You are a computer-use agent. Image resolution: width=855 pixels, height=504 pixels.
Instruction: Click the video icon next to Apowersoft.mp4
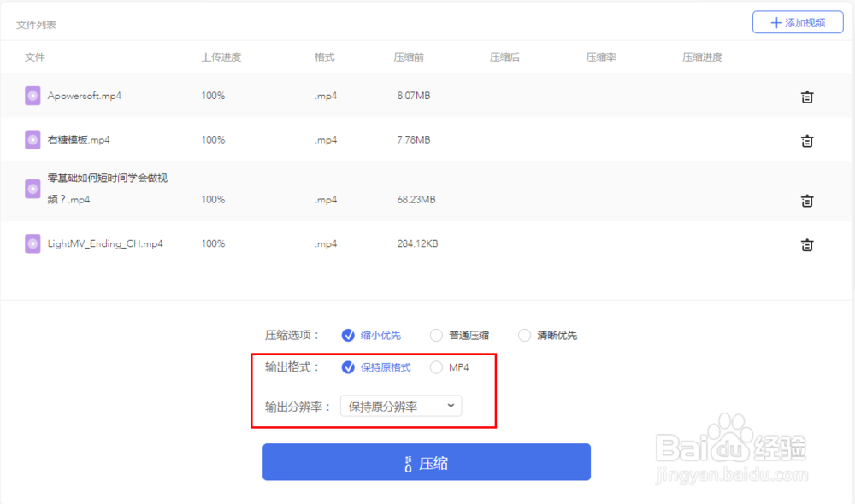click(32, 96)
